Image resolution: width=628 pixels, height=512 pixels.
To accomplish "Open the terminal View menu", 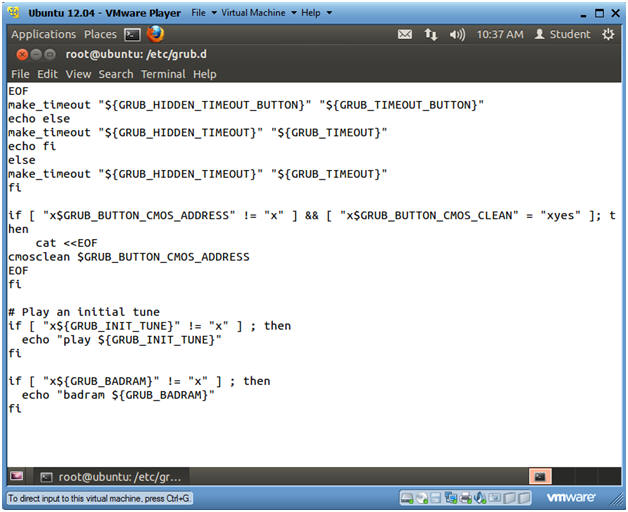I will (78, 74).
